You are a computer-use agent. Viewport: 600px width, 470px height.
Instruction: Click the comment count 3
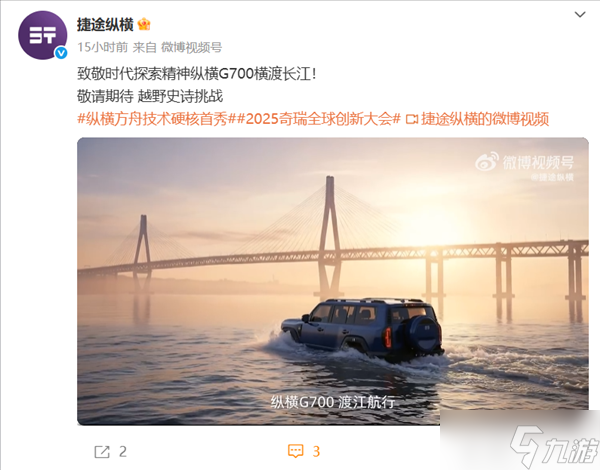click(316, 452)
